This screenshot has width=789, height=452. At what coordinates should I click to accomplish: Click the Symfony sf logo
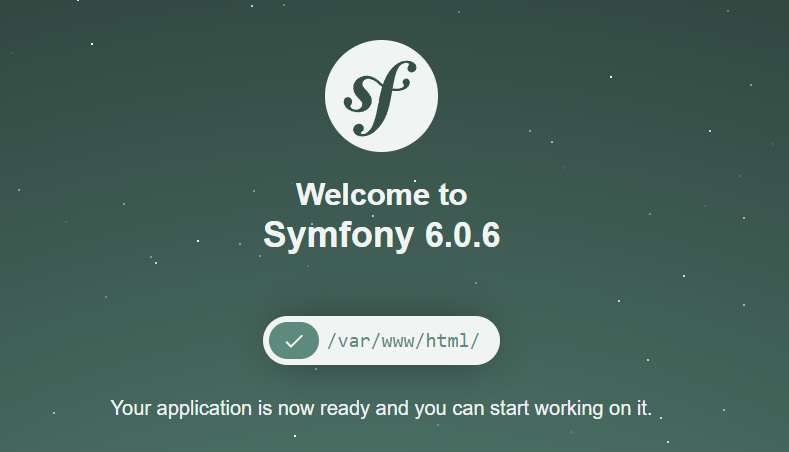[x=381, y=96]
